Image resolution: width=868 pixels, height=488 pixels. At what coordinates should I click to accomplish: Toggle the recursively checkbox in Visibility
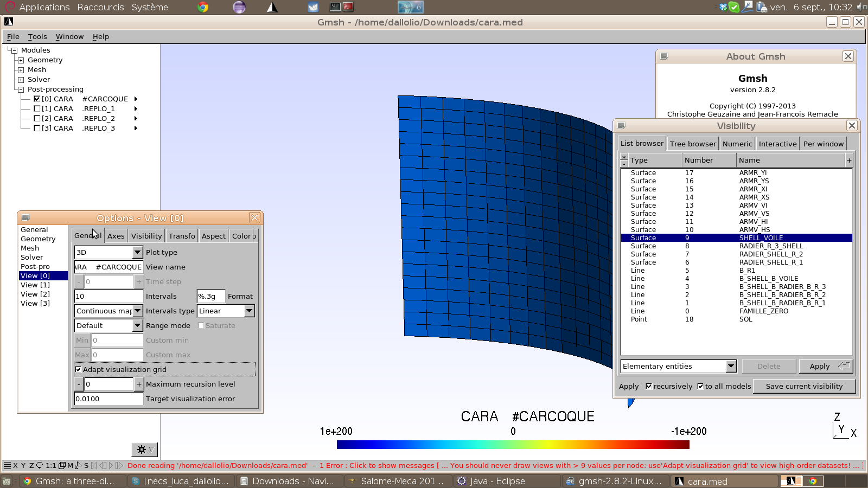[x=649, y=386]
